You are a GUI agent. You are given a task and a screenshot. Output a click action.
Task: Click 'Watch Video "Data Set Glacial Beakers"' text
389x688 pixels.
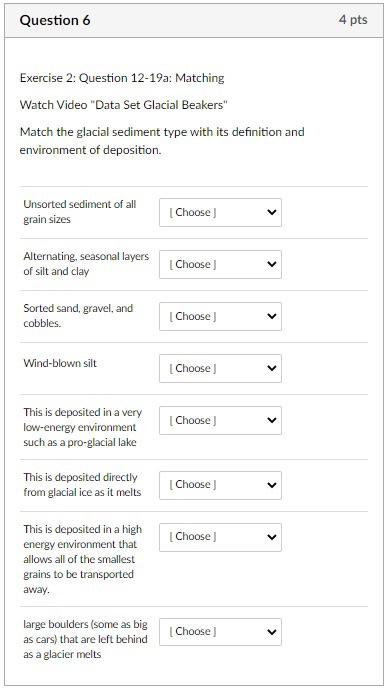coord(124,105)
